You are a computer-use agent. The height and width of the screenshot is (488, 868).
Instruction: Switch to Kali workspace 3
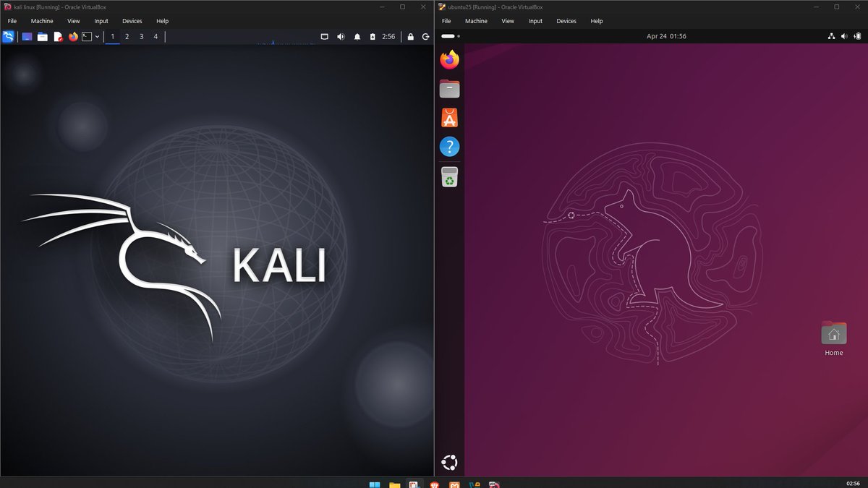[x=141, y=36]
